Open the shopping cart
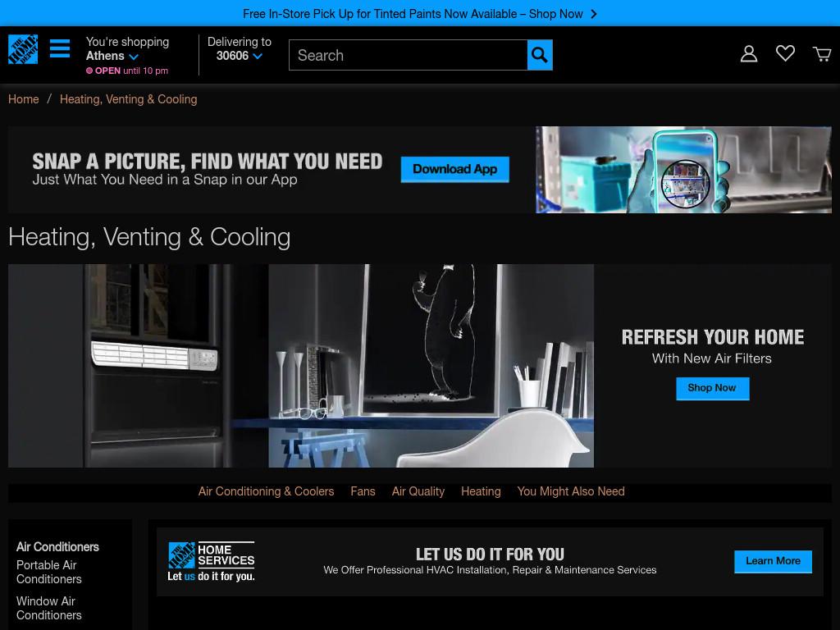This screenshot has width=840, height=630. point(822,53)
